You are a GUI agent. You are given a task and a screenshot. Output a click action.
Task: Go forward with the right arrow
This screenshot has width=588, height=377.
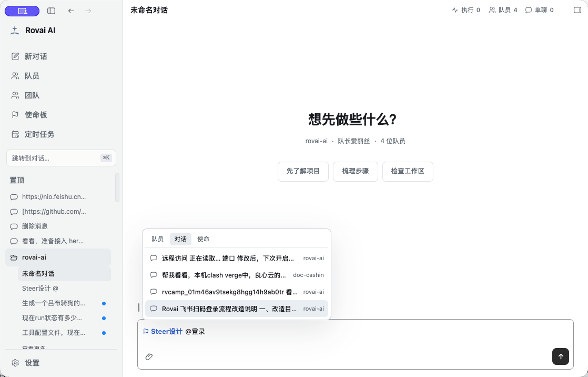[x=88, y=11]
